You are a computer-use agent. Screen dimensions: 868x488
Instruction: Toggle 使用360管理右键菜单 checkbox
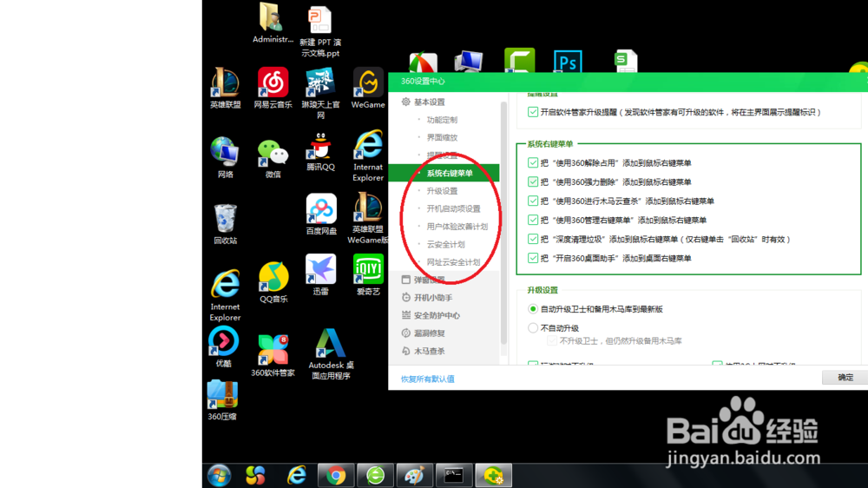tap(533, 220)
